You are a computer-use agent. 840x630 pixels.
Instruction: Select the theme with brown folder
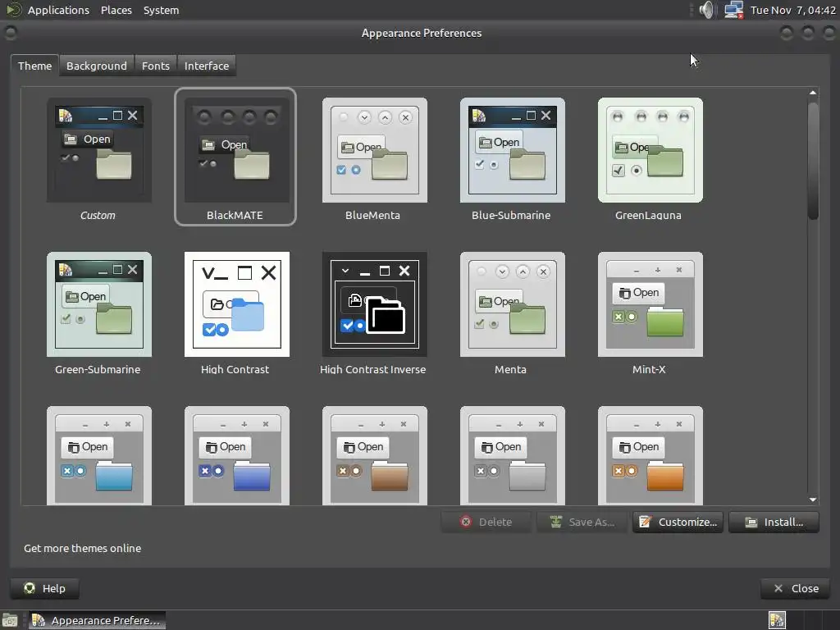tap(374, 455)
